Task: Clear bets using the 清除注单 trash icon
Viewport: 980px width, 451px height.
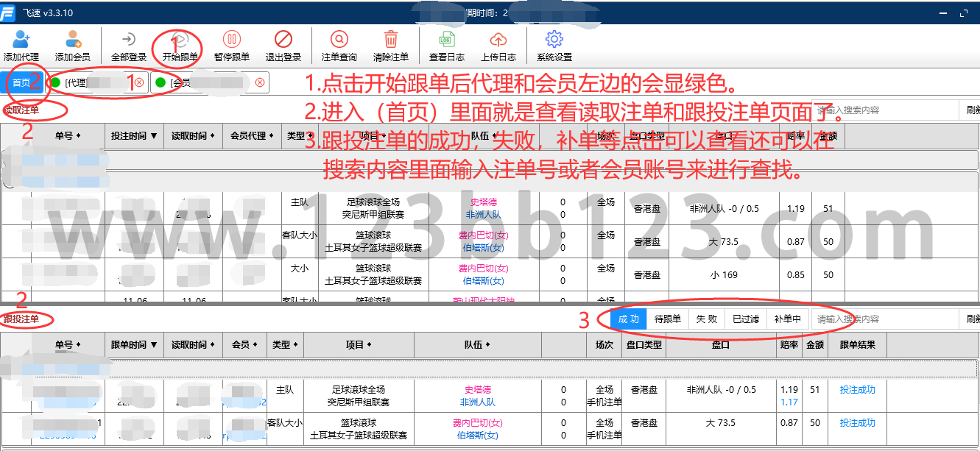Action: [391, 40]
